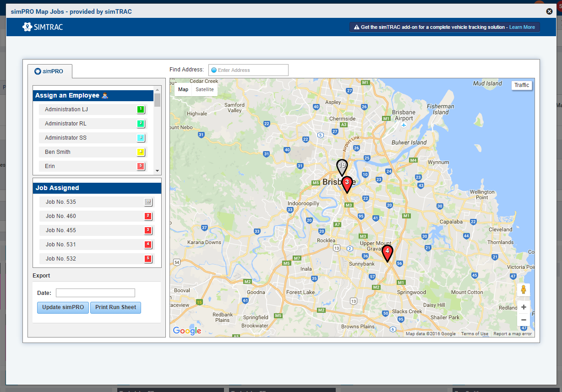Switch to the Map view type
This screenshot has width=562, height=392.
point(183,90)
